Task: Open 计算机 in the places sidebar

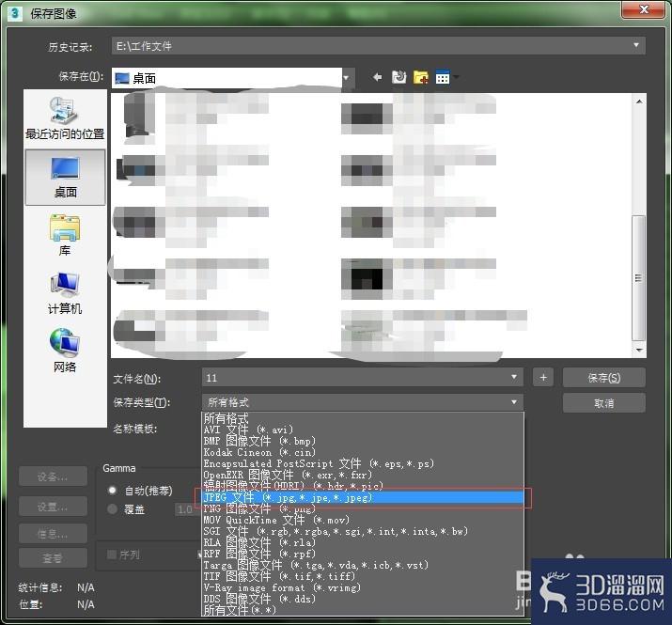Action: click(65, 293)
